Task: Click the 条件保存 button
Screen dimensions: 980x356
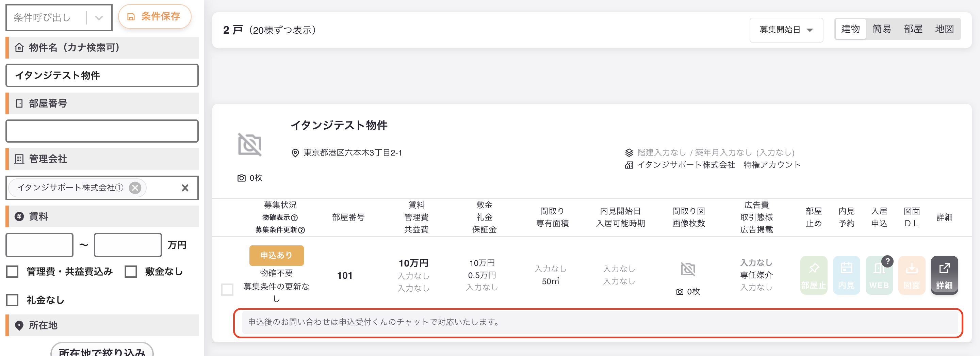Action: (x=154, y=16)
